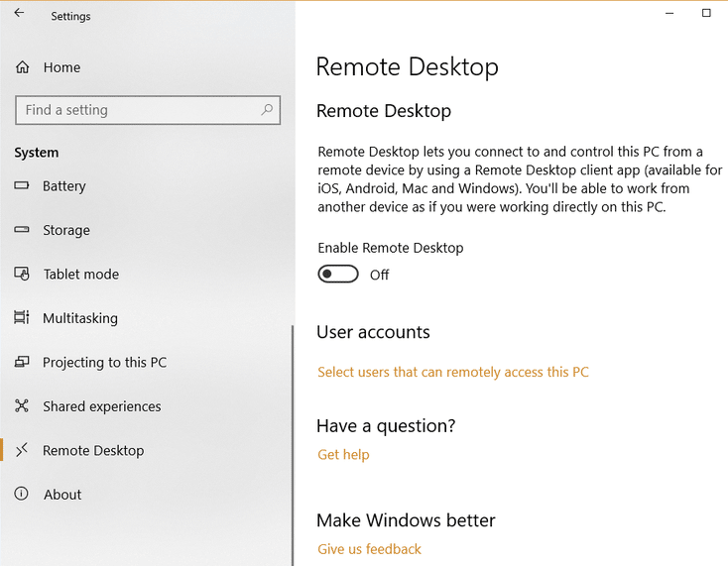Open Select users that can remotely access link

(x=453, y=372)
